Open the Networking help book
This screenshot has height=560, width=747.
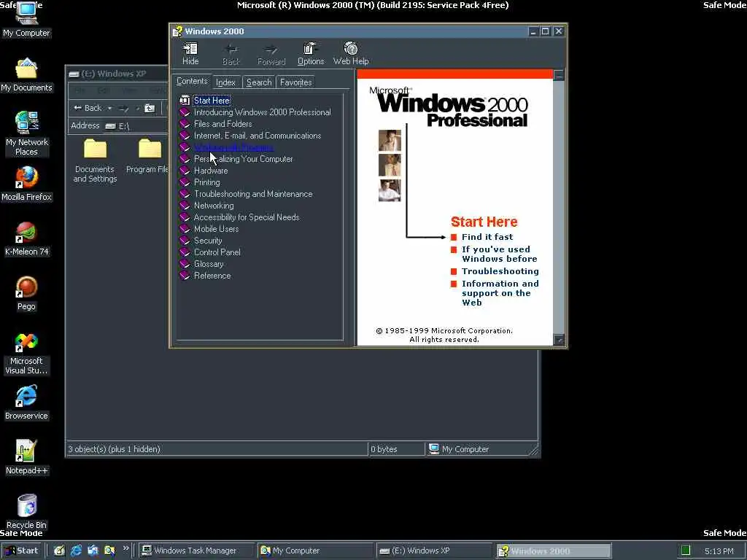(214, 206)
